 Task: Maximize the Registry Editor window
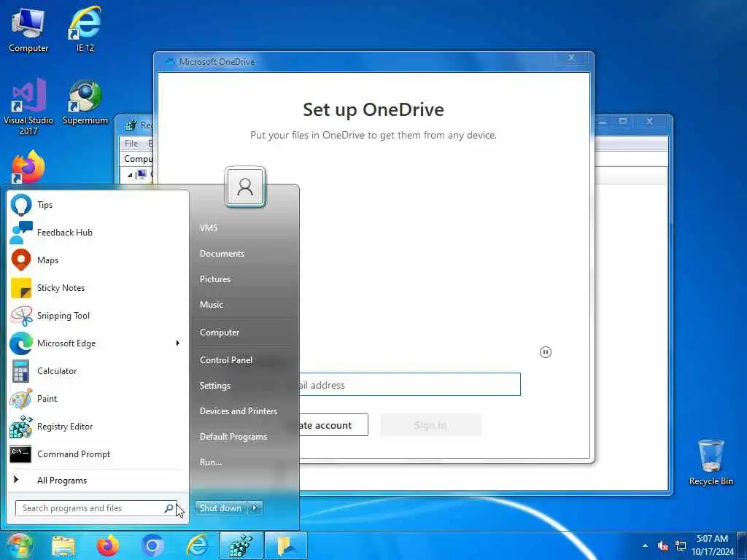click(x=623, y=122)
